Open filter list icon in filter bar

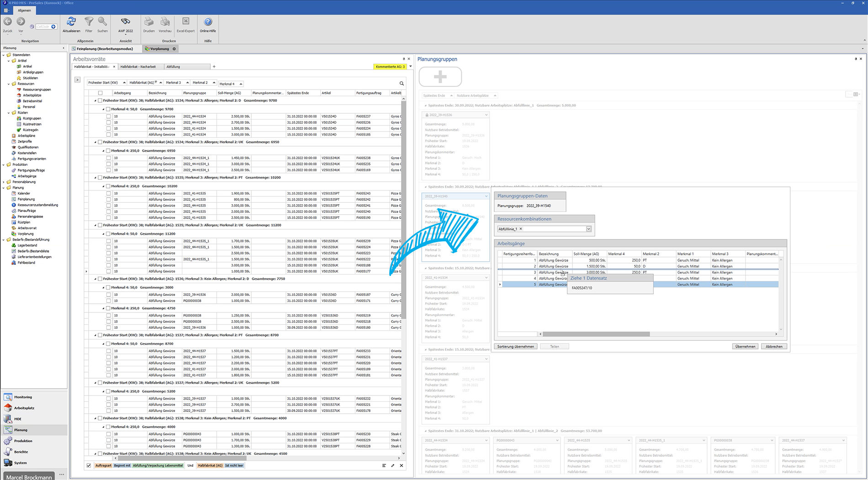(x=384, y=465)
